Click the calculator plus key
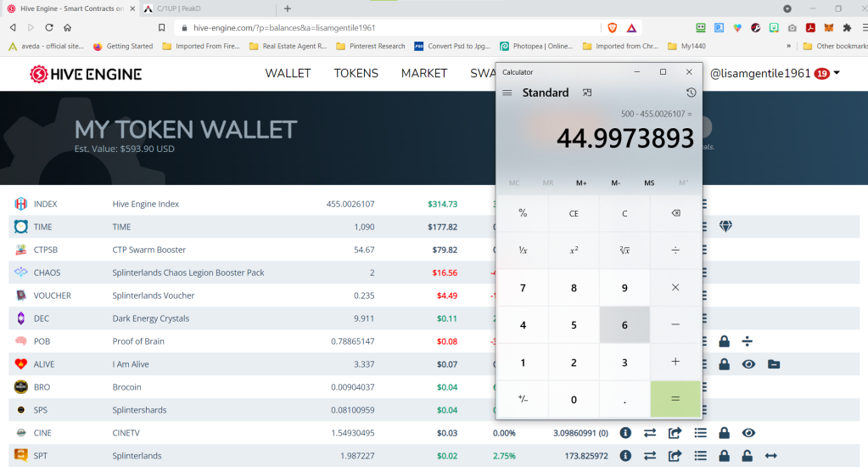 (x=675, y=362)
